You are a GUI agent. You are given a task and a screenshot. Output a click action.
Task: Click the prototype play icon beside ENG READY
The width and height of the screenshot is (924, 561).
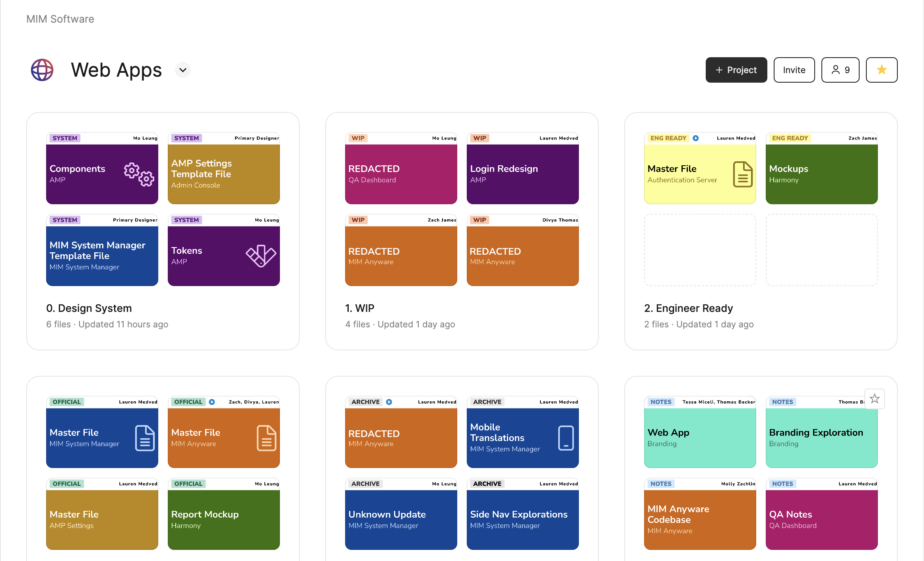[x=696, y=138]
